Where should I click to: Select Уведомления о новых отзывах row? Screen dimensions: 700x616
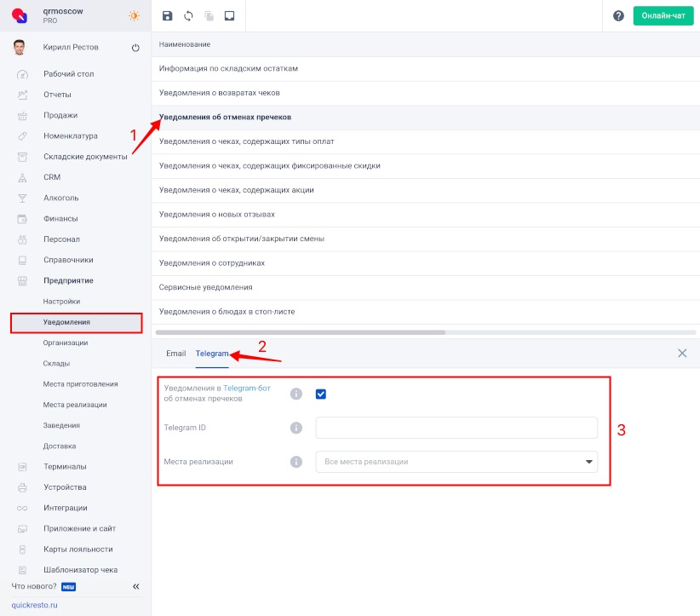pyautogui.click(x=426, y=215)
